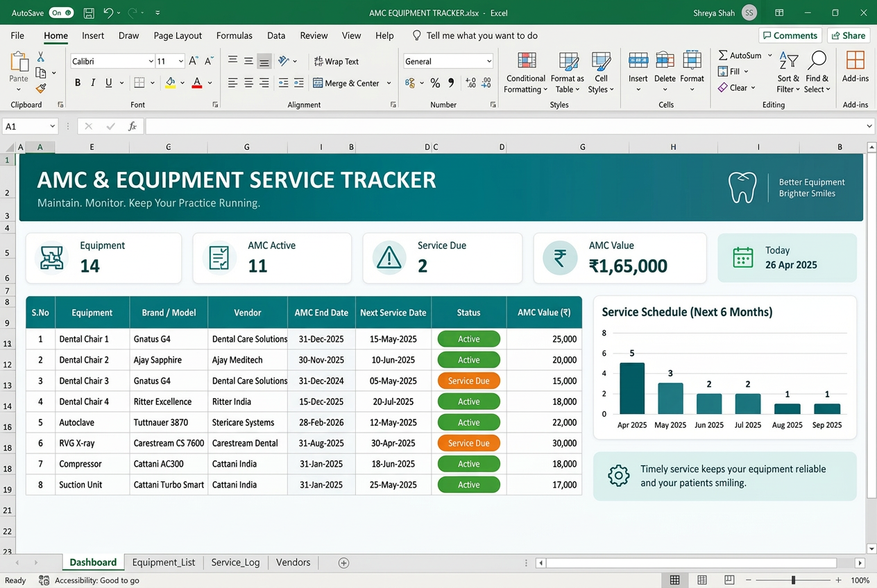Expand Merge & Center dropdown arrow
Image resolution: width=877 pixels, height=588 pixels.
[x=389, y=83]
